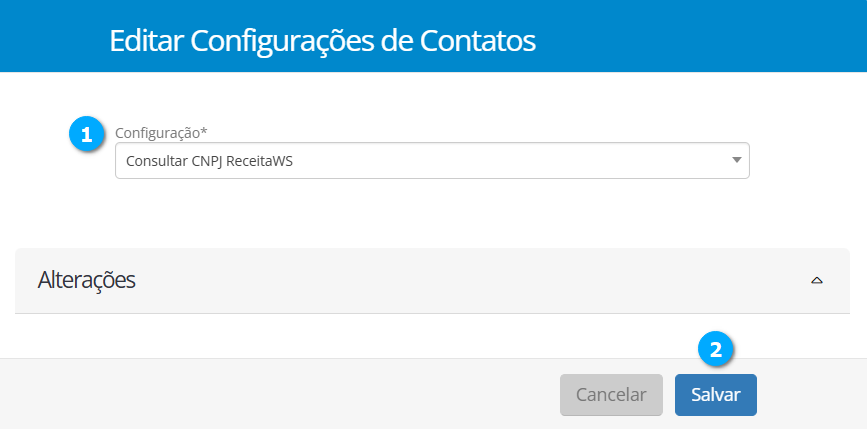This screenshot has height=429, width=867.
Task: Click the Configuração* field label
Action: 160,132
